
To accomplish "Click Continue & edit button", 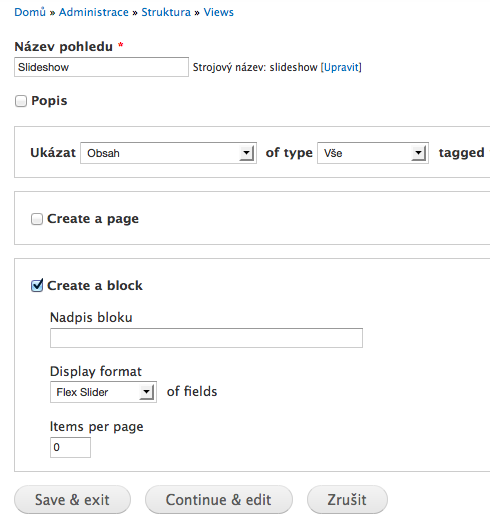I will pos(219,500).
